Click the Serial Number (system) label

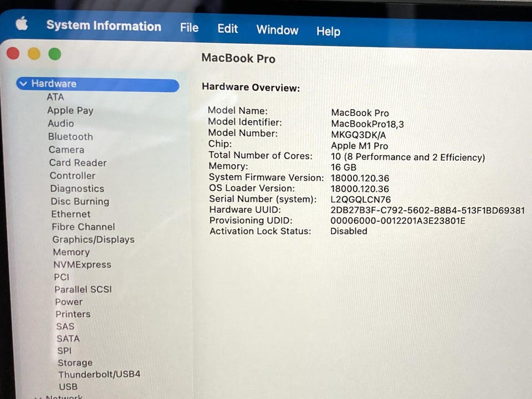pyautogui.click(x=263, y=199)
